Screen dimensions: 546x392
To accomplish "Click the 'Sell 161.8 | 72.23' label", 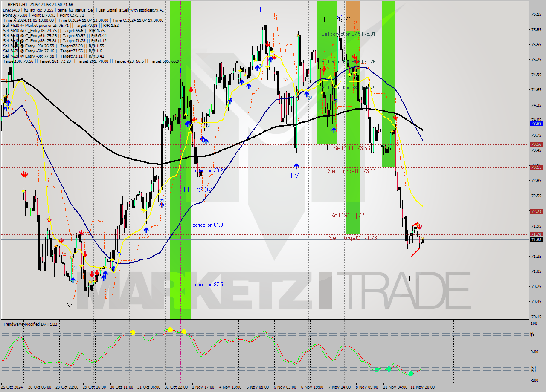I will (x=351, y=215).
